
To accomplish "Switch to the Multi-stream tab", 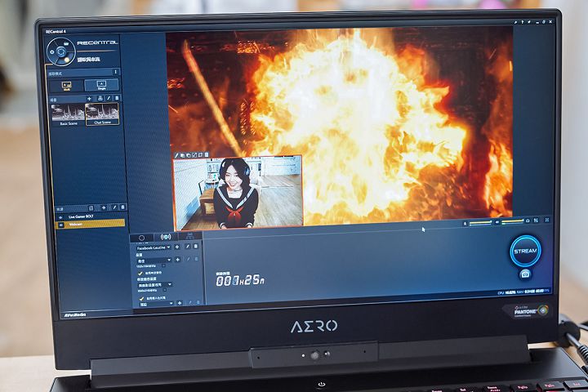I will point(189,236).
